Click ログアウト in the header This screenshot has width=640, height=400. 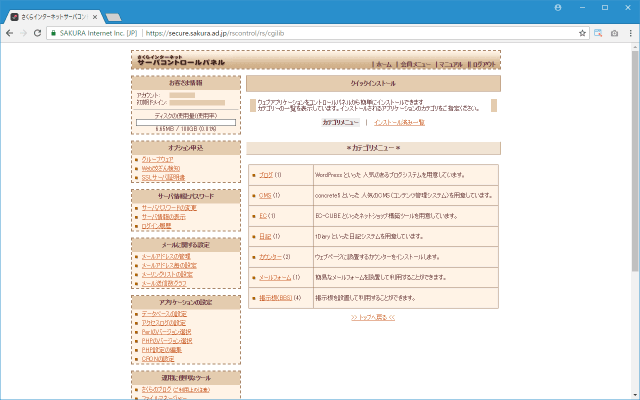(484, 64)
